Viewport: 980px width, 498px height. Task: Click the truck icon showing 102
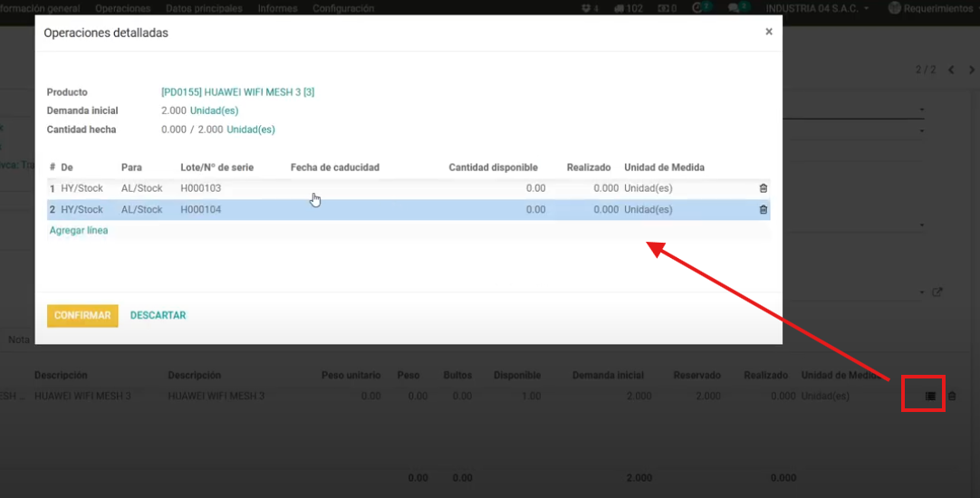coord(628,8)
